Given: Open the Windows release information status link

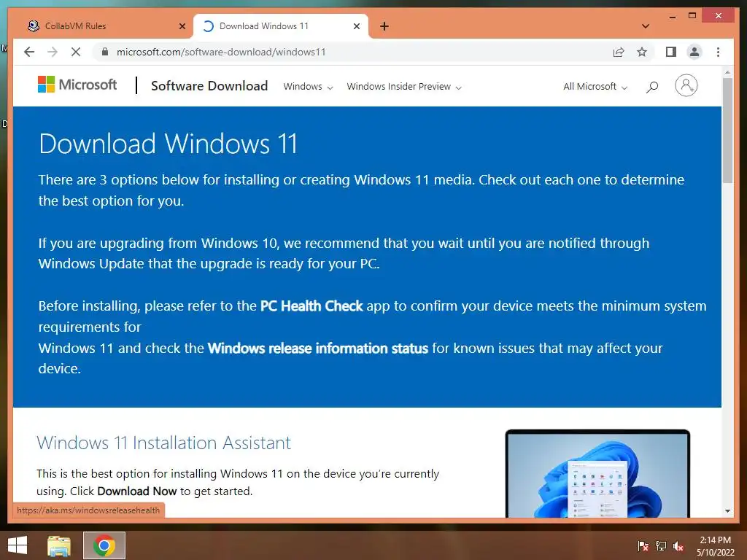Looking at the screenshot, I should click(x=318, y=348).
